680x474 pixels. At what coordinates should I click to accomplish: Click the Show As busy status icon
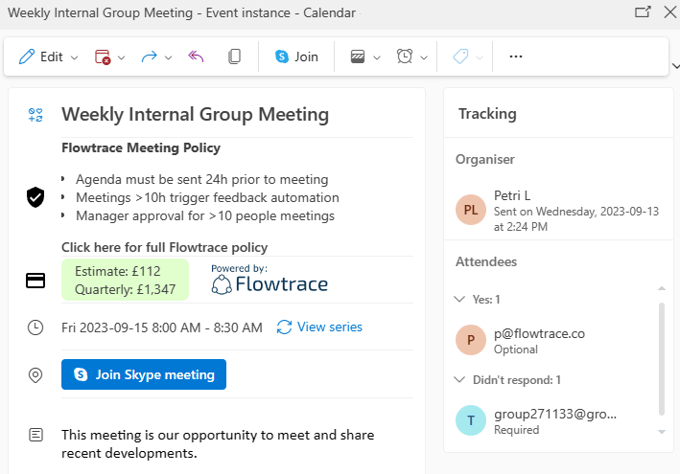pos(358,56)
